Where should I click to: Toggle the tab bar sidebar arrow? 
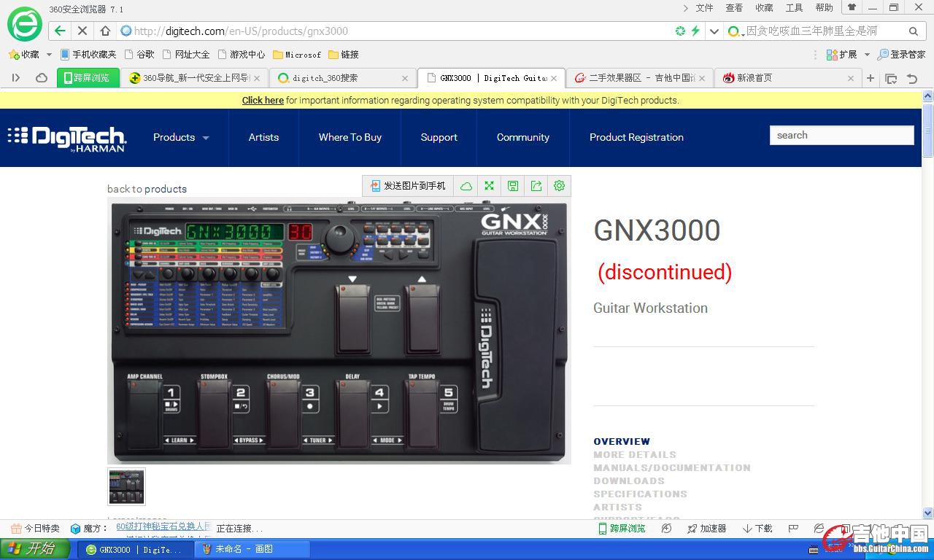pyautogui.click(x=16, y=78)
